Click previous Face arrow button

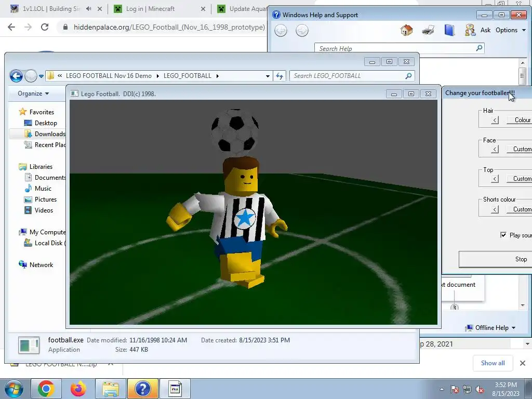click(x=495, y=149)
